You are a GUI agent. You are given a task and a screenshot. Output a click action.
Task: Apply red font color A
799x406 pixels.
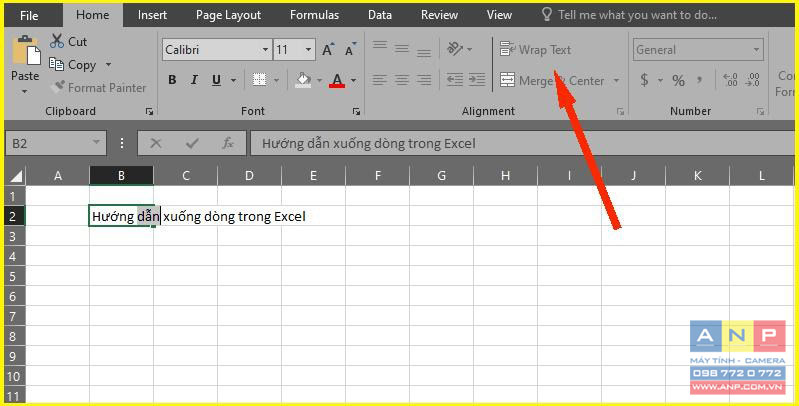click(337, 80)
